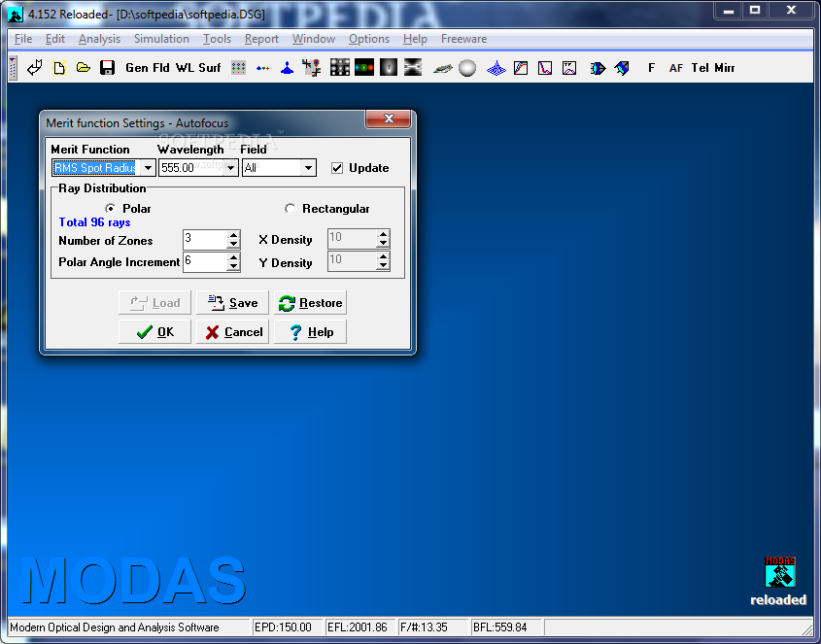This screenshot has height=644, width=821.
Task: Click the dialog Help button
Action: click(x=310, y=332)
